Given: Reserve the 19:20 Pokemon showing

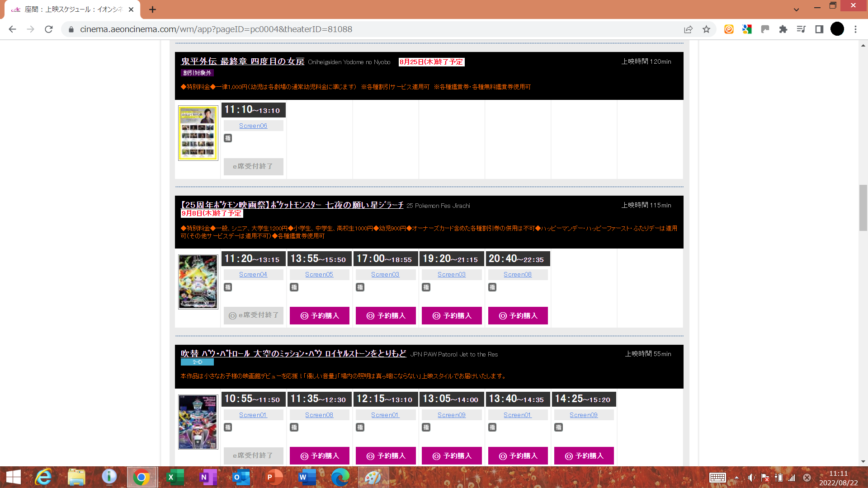Looking at the screenshot, I should click(x=452, y=316).
